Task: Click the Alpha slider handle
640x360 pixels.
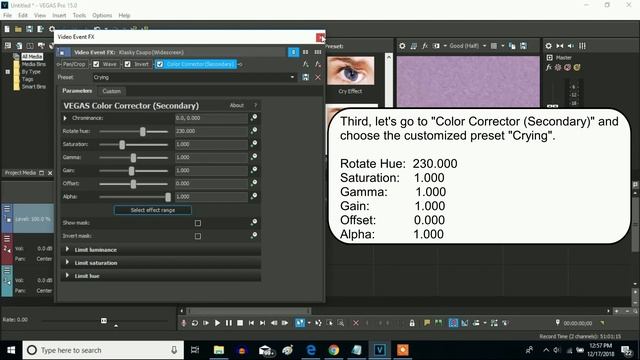Action: 168,197
